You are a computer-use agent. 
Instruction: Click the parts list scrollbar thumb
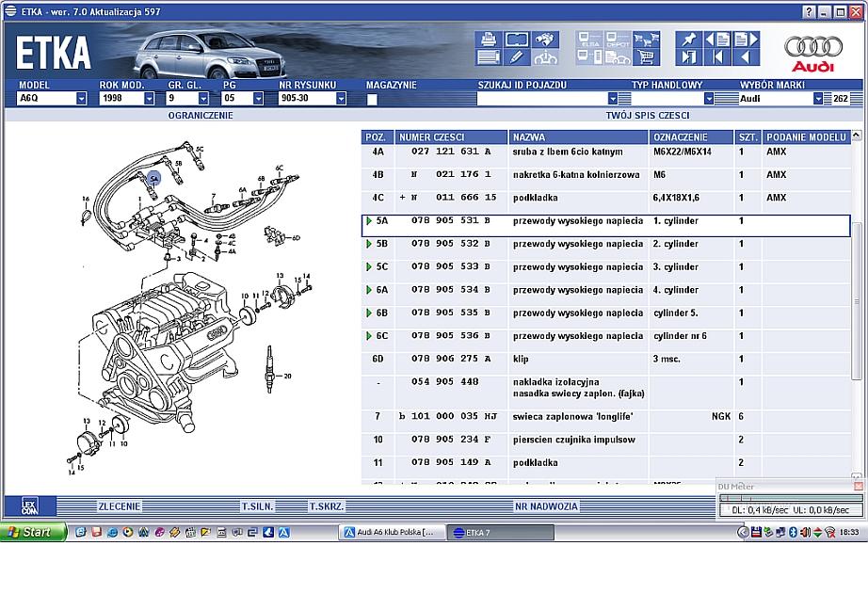coord(857,300)
